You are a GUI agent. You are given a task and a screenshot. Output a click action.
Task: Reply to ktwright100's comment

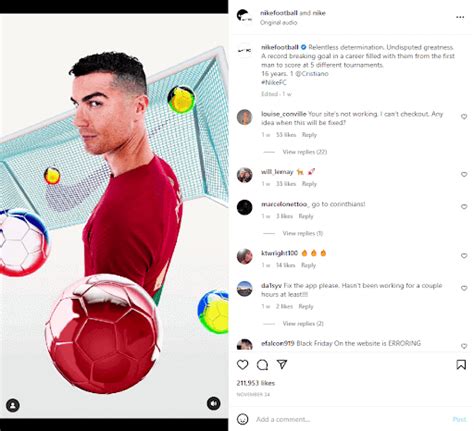308,265
